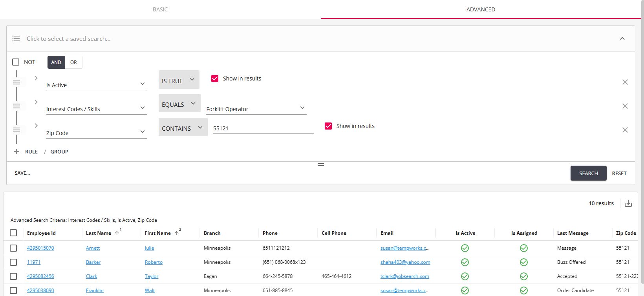Click the Is Active green check for Clark

[465, 276]
